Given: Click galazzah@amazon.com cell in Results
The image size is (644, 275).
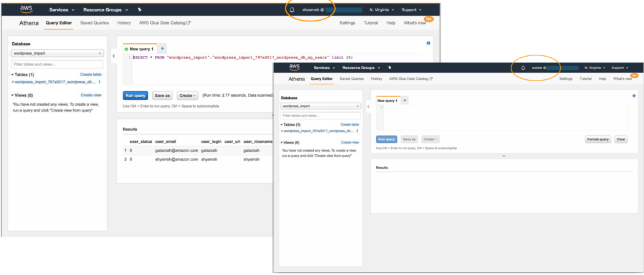Looking at the screenshot, I should click(x=177, y=150).
